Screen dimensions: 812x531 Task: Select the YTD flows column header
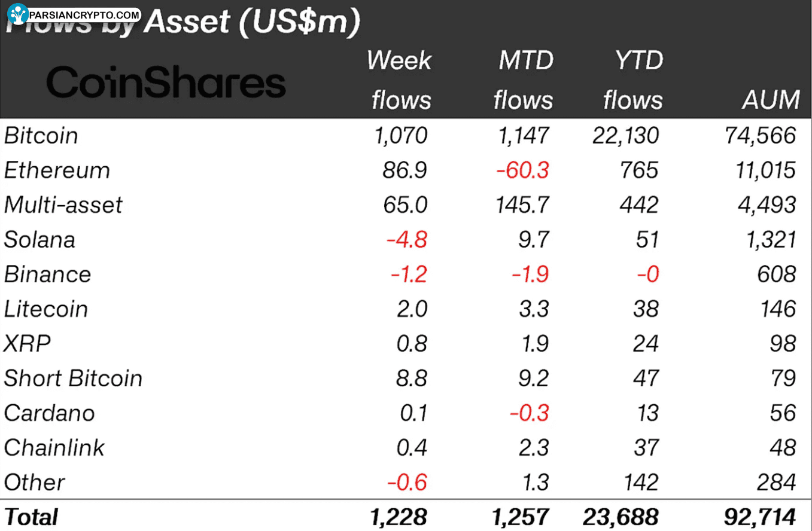point(633,80)
